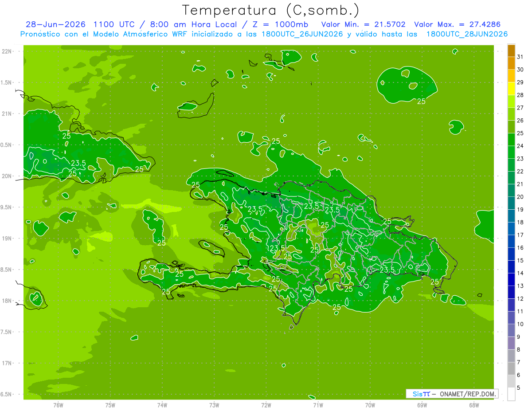532x411 pixels.
Task: Select the "28-Jun-2026" forecast date text
Action: pos(55,24)
